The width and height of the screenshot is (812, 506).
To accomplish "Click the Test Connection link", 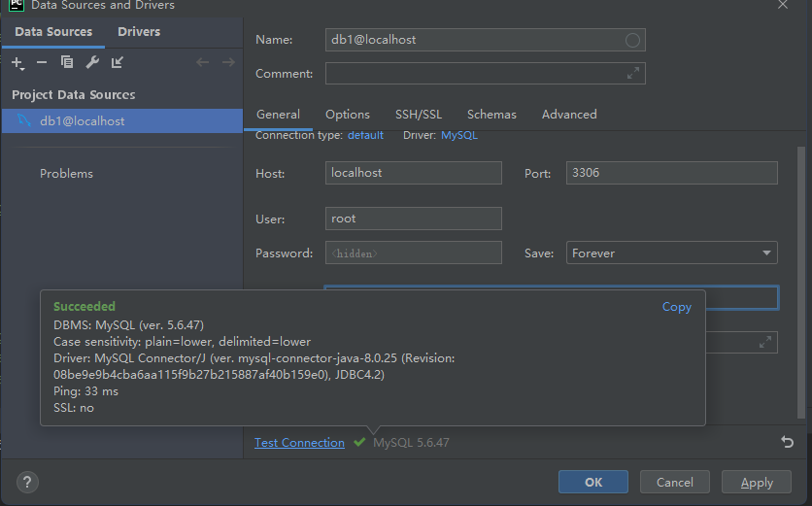I will tap(299, 443).
